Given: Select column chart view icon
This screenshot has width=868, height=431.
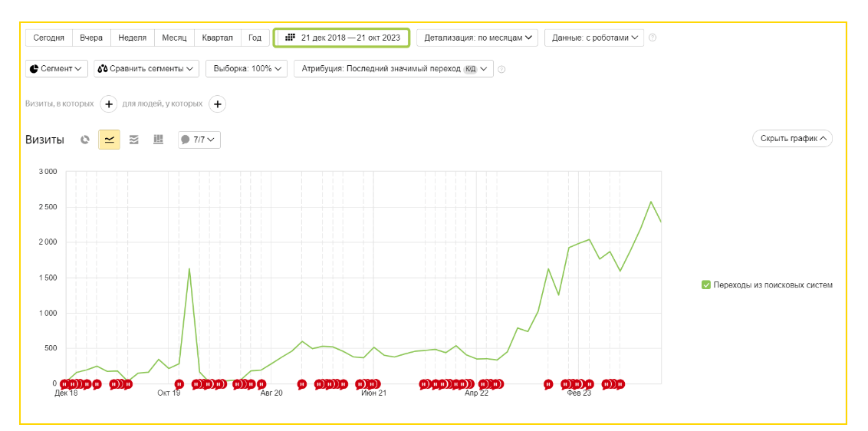Looking at the screenshot, I should [158, 140].
